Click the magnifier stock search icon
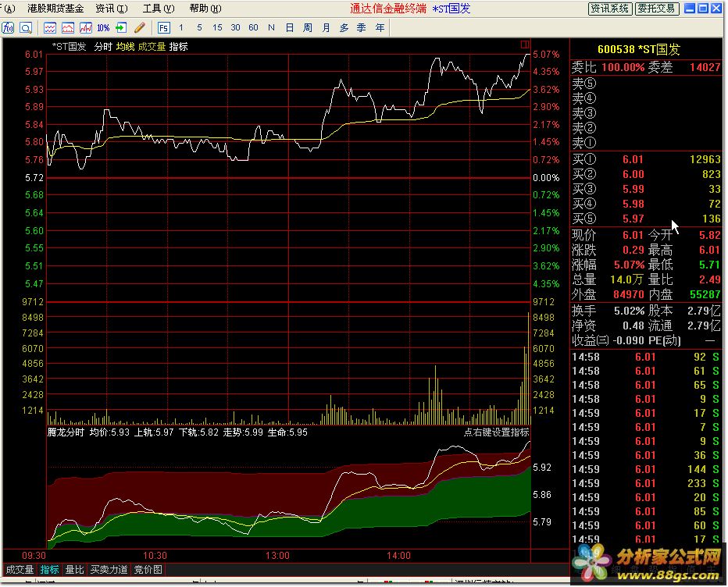728x587 pixels. pos(26,28)
